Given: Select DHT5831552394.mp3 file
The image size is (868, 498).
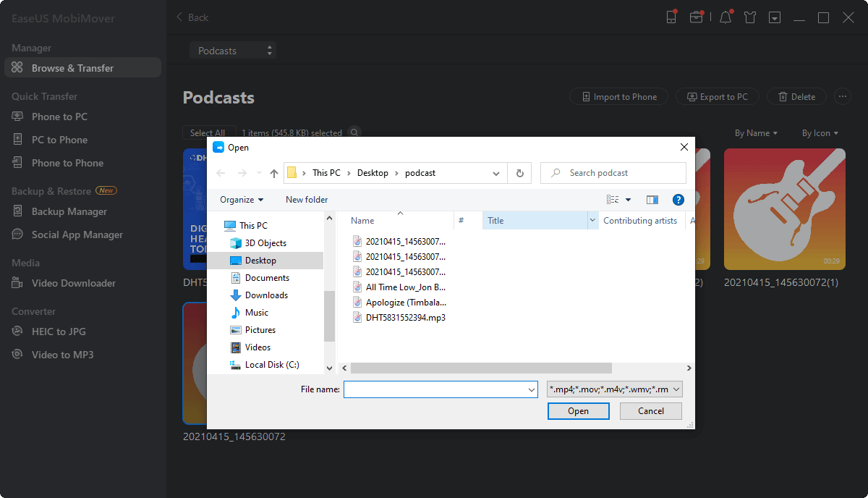Looking at the screenshot, I should pos(405,318).
